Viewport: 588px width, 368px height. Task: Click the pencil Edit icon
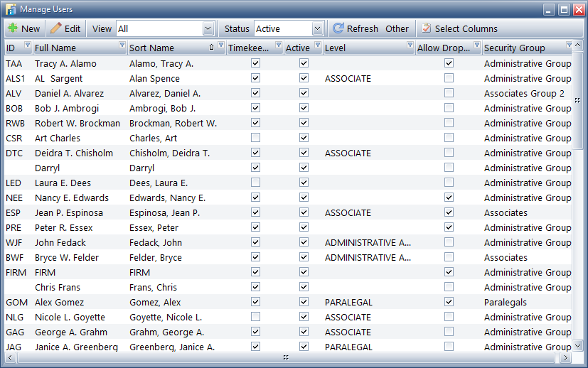55,28
